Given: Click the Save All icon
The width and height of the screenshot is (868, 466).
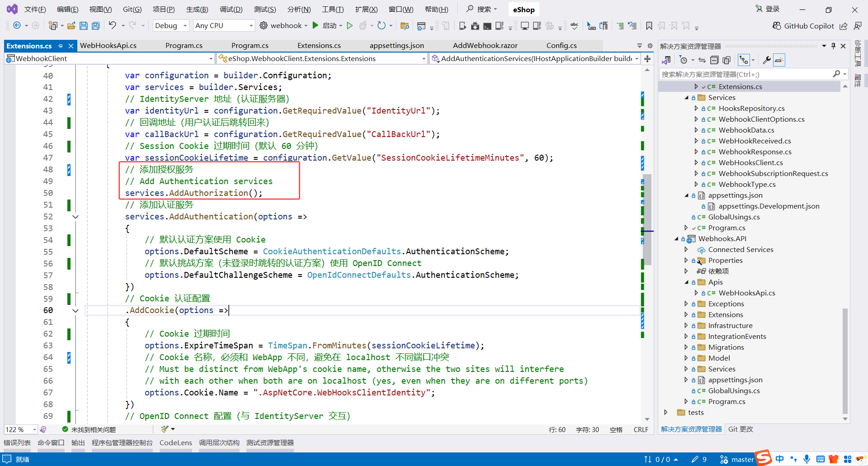Looking at the screenshot, I should pos(96,26).
